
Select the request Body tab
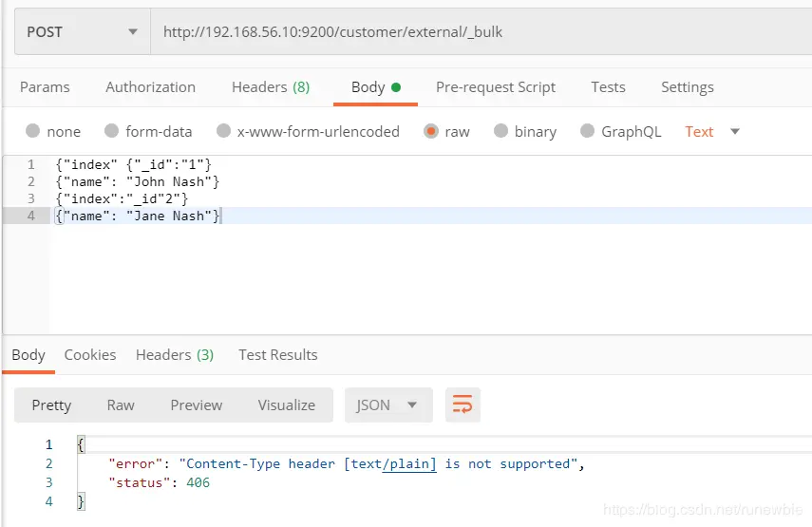click(x=375, y=87)
